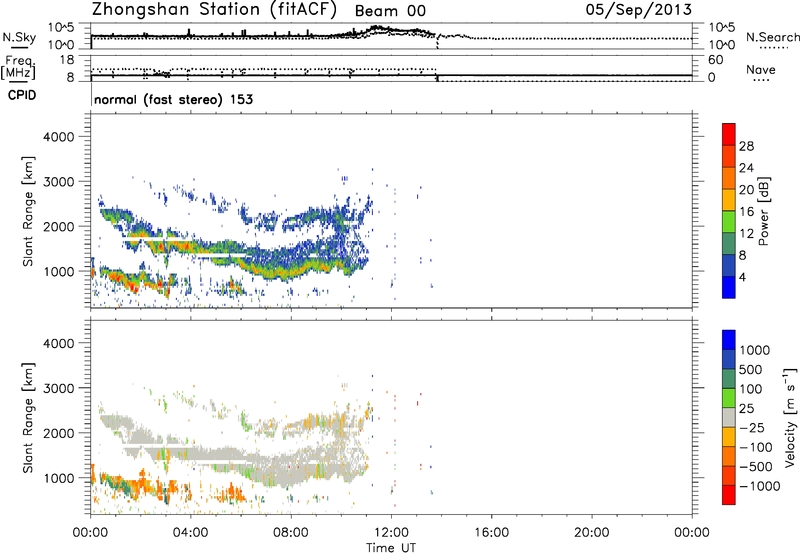Screen dimensions: 800x554
Task: Click the '08:00' time axis label
Action: click(291, 533)
